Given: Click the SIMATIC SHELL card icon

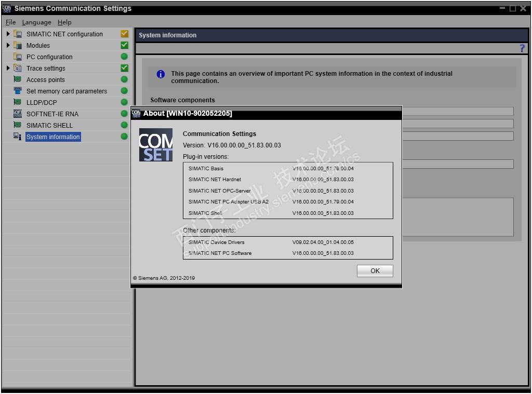Looking at the screenshot, I should tap(17, 125).
